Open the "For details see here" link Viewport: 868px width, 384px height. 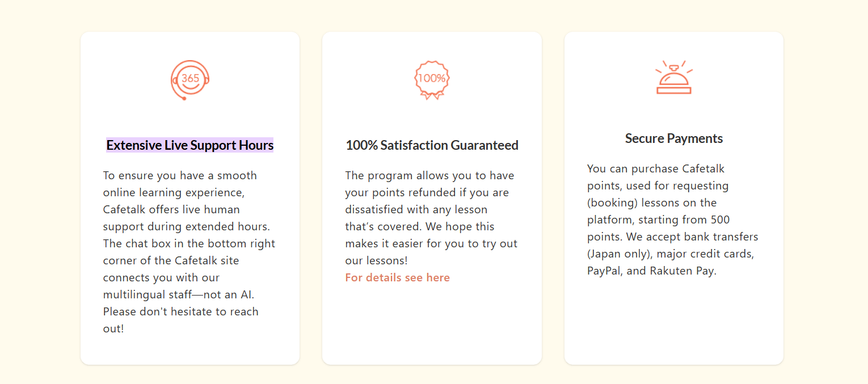pos(397,277)
